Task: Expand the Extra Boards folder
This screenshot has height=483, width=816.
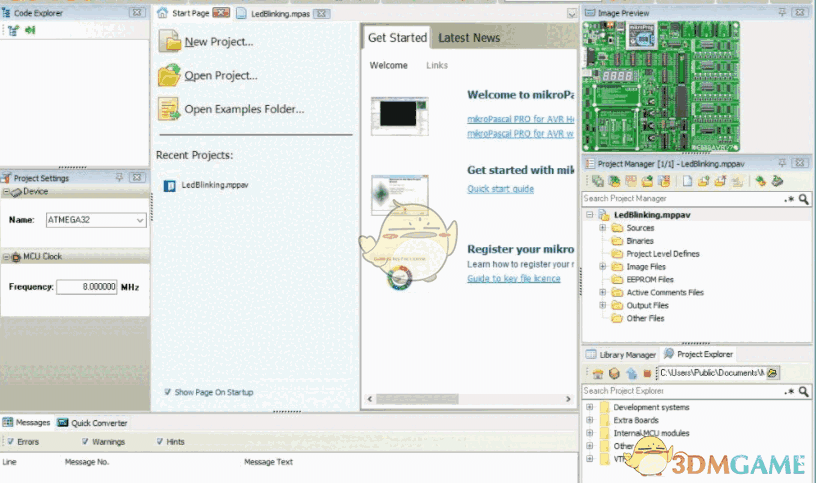Action: pos(590,420)
